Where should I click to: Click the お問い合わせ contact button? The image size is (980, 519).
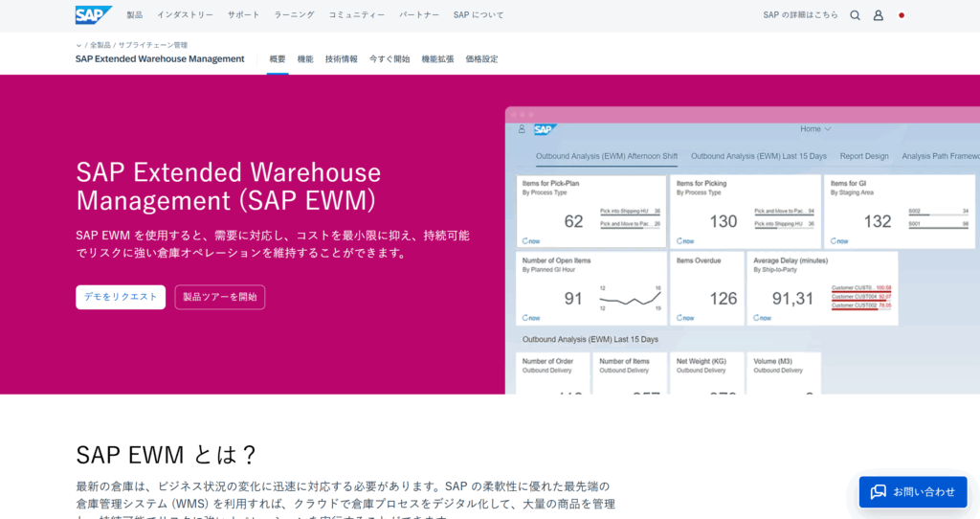pyautogui.click(x=913, y=492)
